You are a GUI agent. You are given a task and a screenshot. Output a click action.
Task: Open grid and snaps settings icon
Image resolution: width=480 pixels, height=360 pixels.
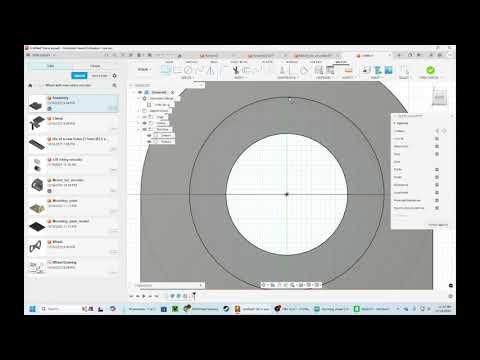(x=309, y=285)
